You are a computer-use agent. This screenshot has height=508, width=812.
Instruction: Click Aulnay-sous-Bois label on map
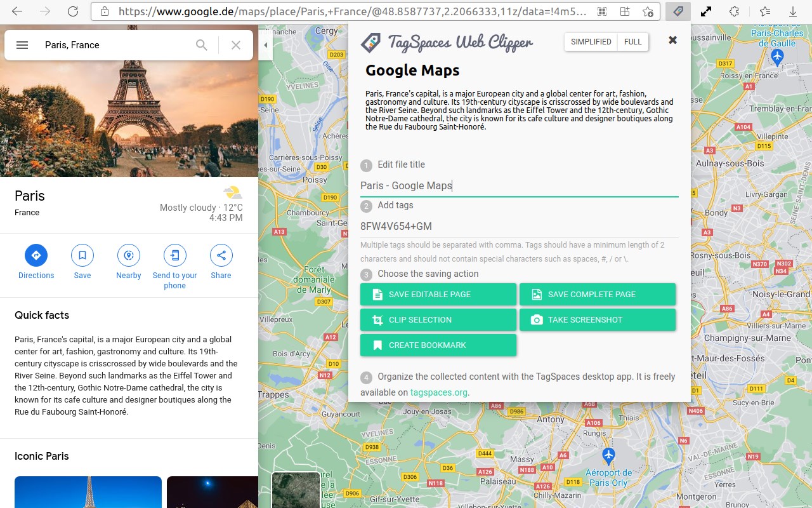click(x=730, y=163)
